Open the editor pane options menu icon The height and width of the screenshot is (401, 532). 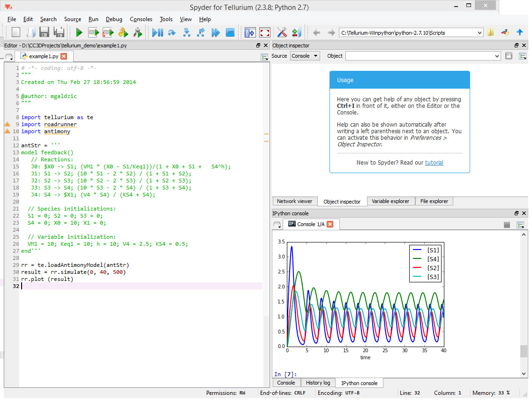(x=264, y=57)
